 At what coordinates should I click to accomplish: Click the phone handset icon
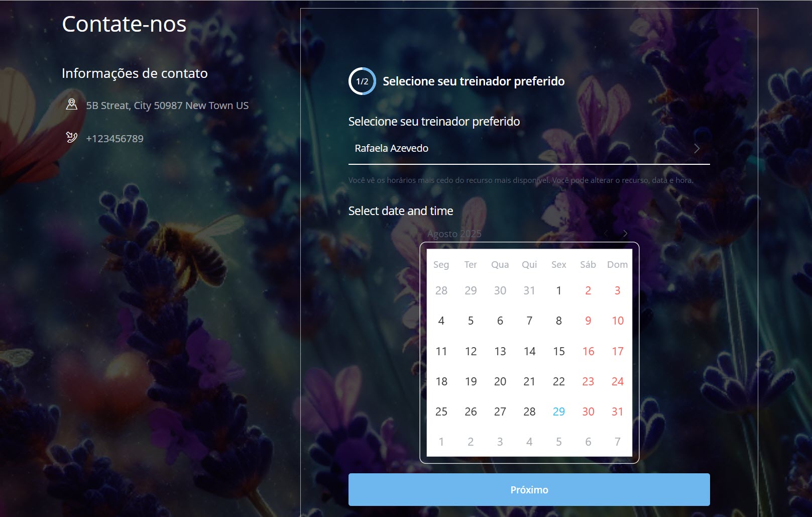[x=72, y=138]
